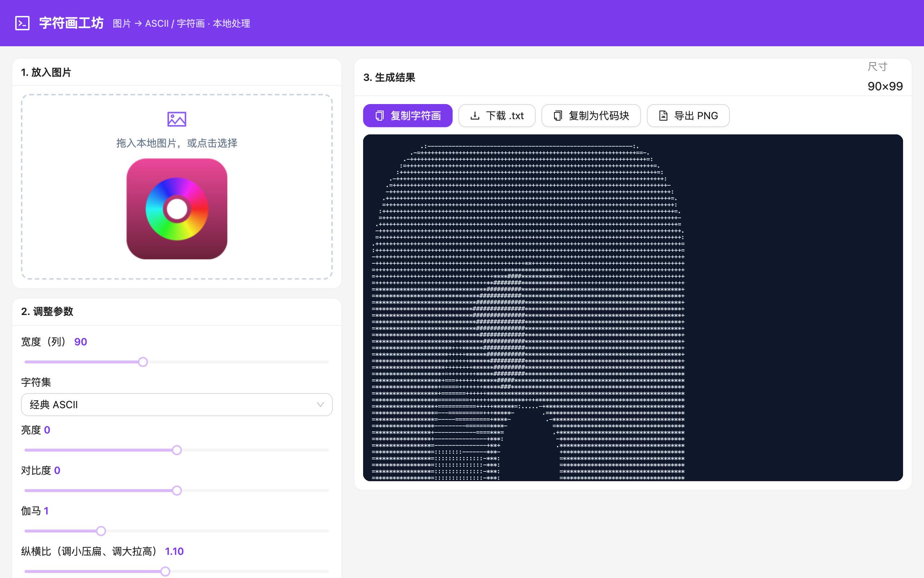This screenshot has height=578, width=924.
Task: Click the 伽马 slider handle
Action: click(x=101, y=531)
